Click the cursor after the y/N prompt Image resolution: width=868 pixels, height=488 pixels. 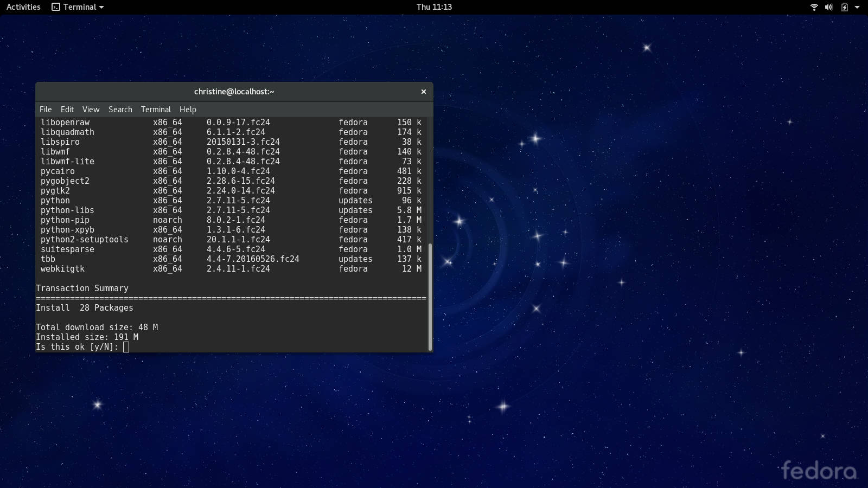(126, 347)
